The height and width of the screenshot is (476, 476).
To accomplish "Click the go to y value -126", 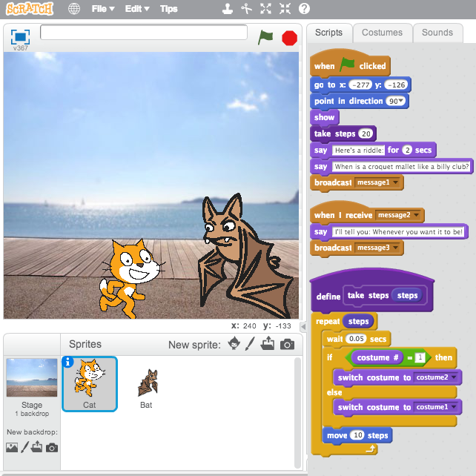I will pos(396,85).
